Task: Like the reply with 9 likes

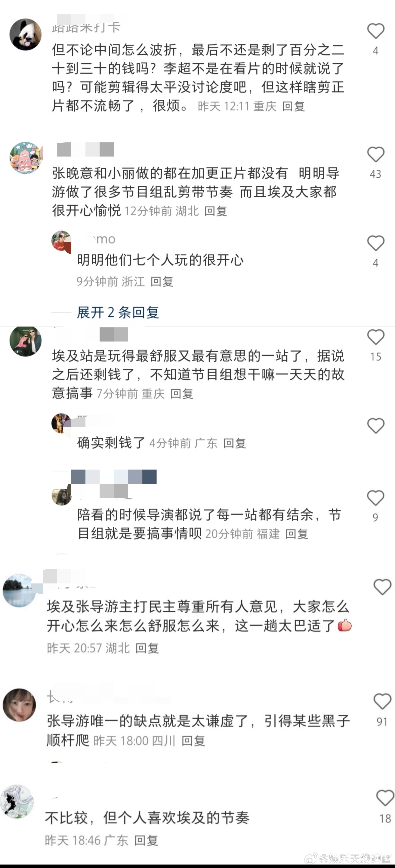Action: click(x=376, y=498)
